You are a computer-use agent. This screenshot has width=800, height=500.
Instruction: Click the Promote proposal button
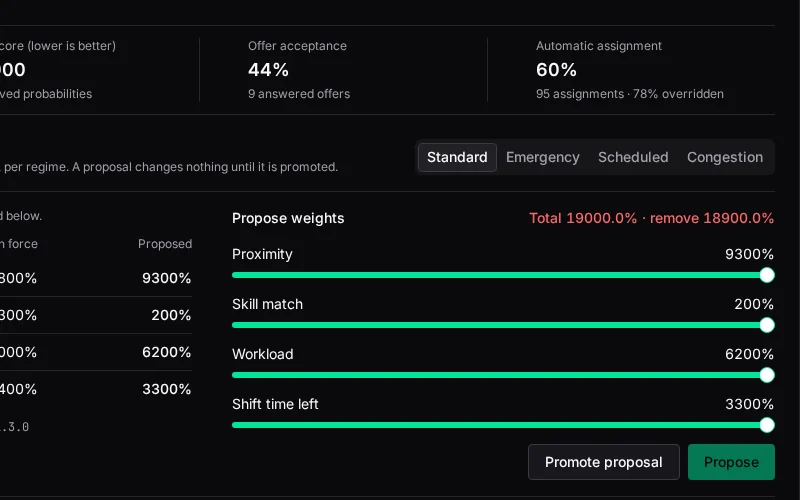click(604, 462)
